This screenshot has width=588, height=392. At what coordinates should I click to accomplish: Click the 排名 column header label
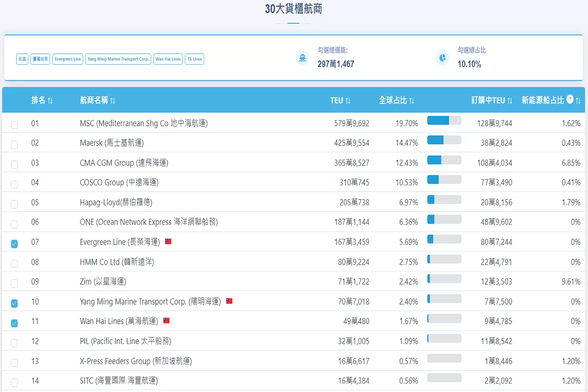(x=38, y=100)
